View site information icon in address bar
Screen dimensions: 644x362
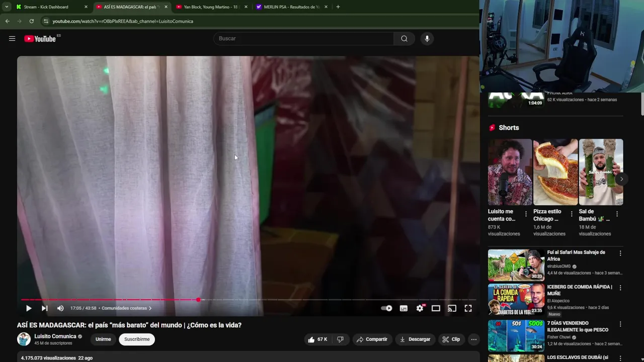(x=46, y=21)
